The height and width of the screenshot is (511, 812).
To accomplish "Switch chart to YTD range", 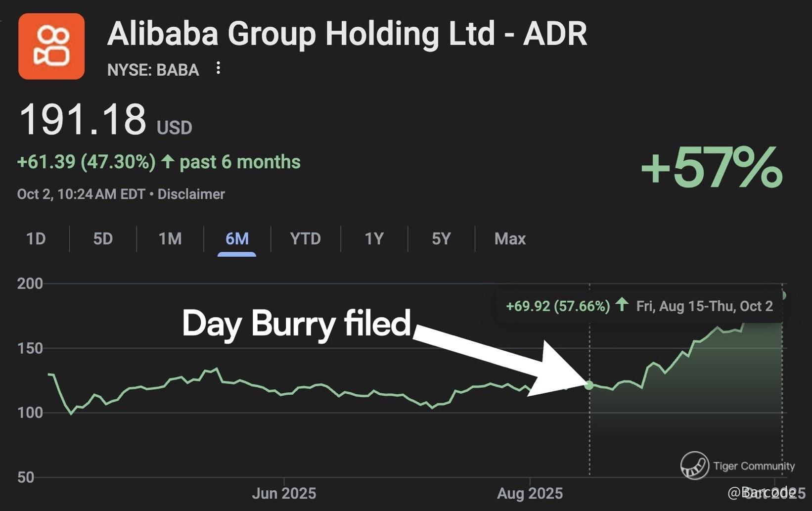I will coord(305,239).
